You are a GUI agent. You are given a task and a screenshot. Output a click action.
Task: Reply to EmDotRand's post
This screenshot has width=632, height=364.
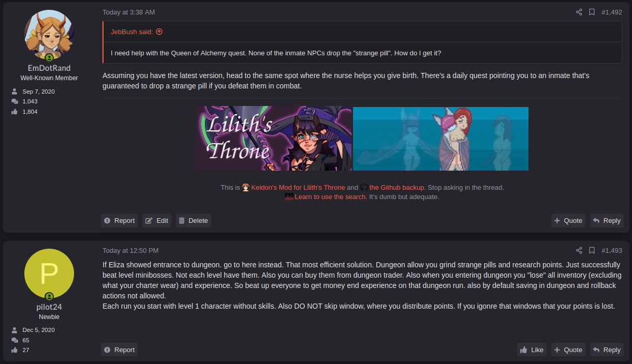coord(607,220)
